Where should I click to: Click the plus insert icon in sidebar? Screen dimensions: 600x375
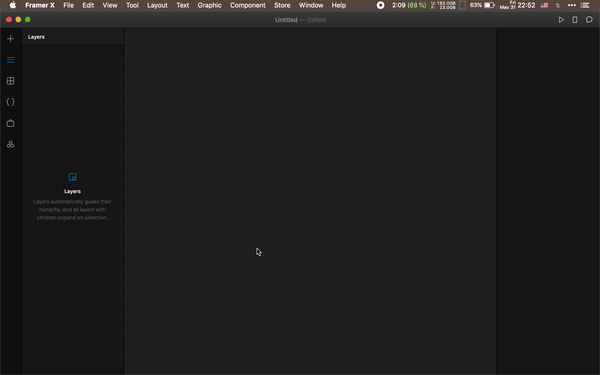click(10, 39)
